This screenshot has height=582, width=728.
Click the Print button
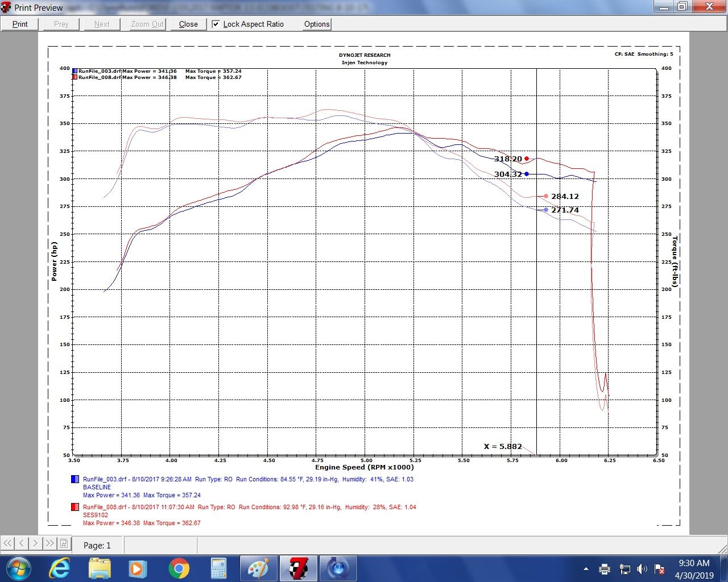20,24
